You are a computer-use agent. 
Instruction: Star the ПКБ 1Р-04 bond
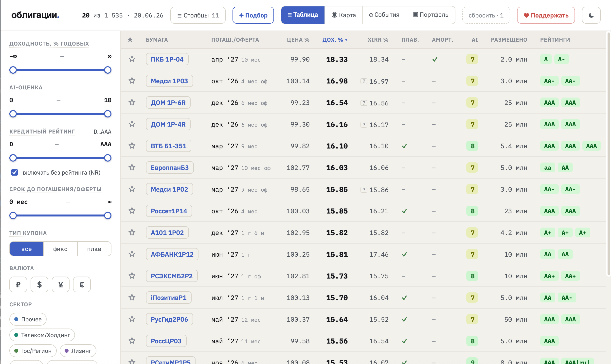click(x=132, y=59)
